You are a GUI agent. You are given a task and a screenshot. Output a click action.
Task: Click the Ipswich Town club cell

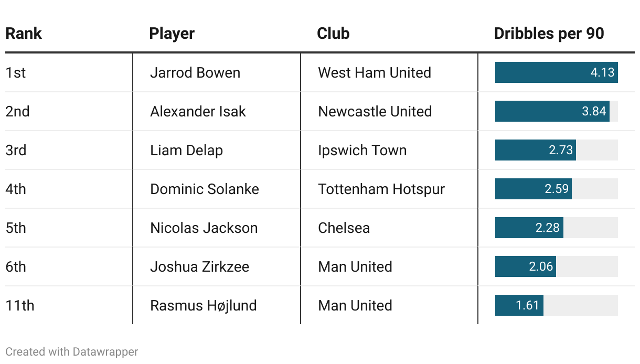[362, 150]
